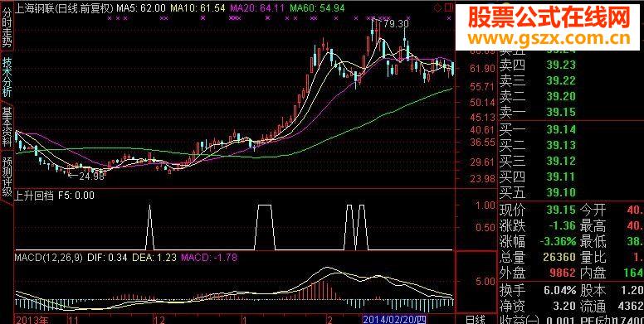Open the 基本资料 side tab
This screenshot has width=644, height=324.
7,127
